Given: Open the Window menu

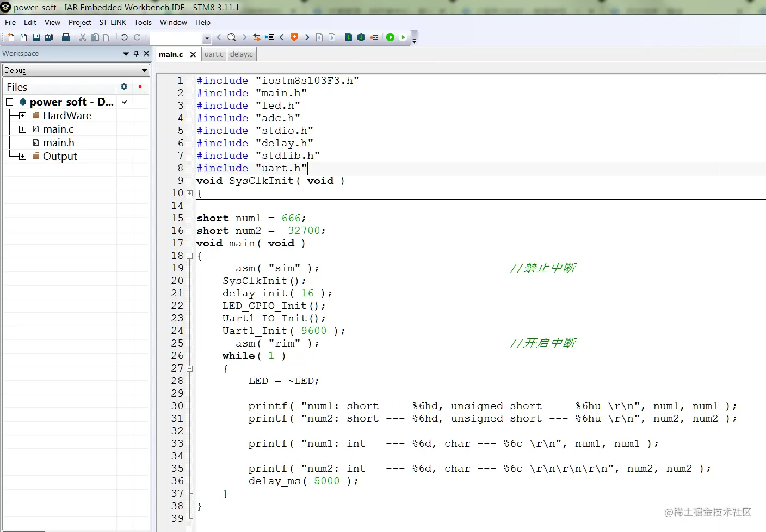Looking at the screenshot, I should click(x=174, y=22).
